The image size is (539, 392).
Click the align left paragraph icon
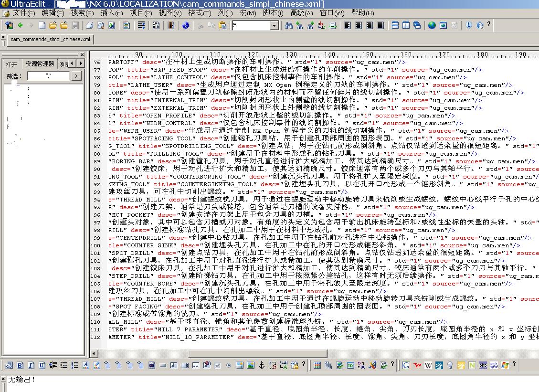coord(348,25)
